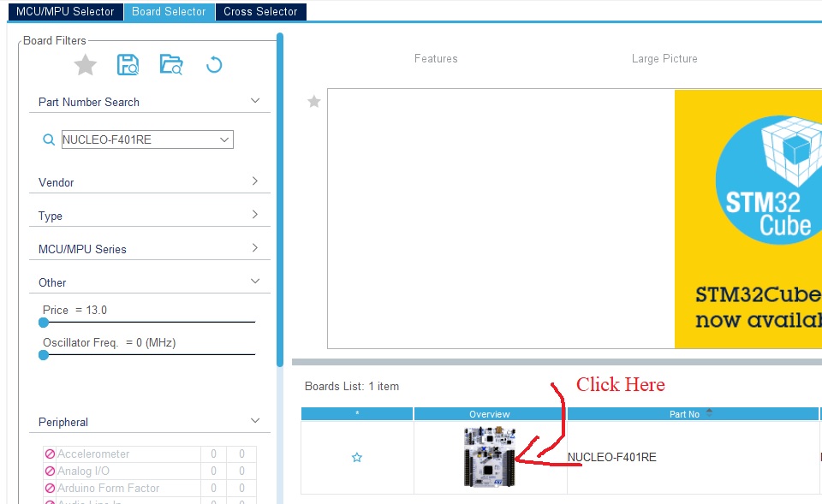Open the Features view
Viewport: 822px width, 504px height.
436,59
